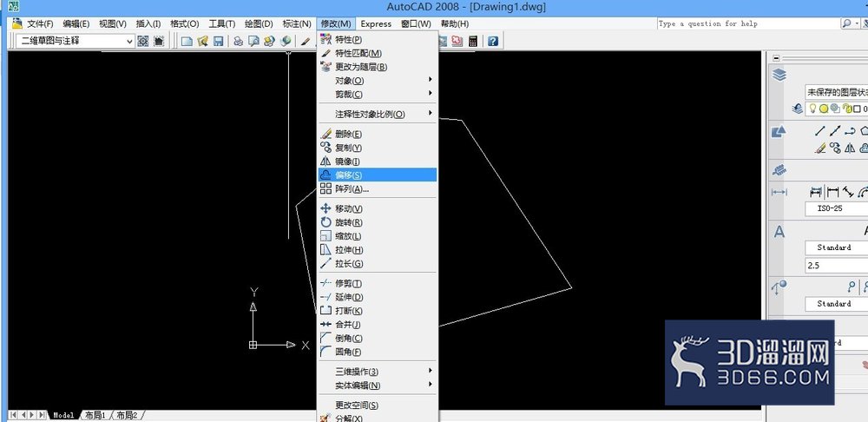The image size is (868, 422).
Task: Choose 缩放(L) Scale command
Action: (x=378, y=236)
